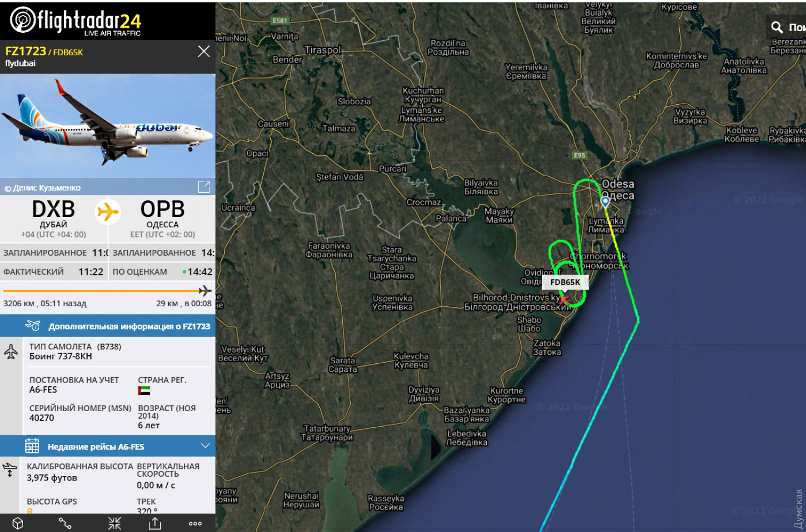806x532 pixels.
Task: Open the 3D view cube icon
Action: coord(18,523)
